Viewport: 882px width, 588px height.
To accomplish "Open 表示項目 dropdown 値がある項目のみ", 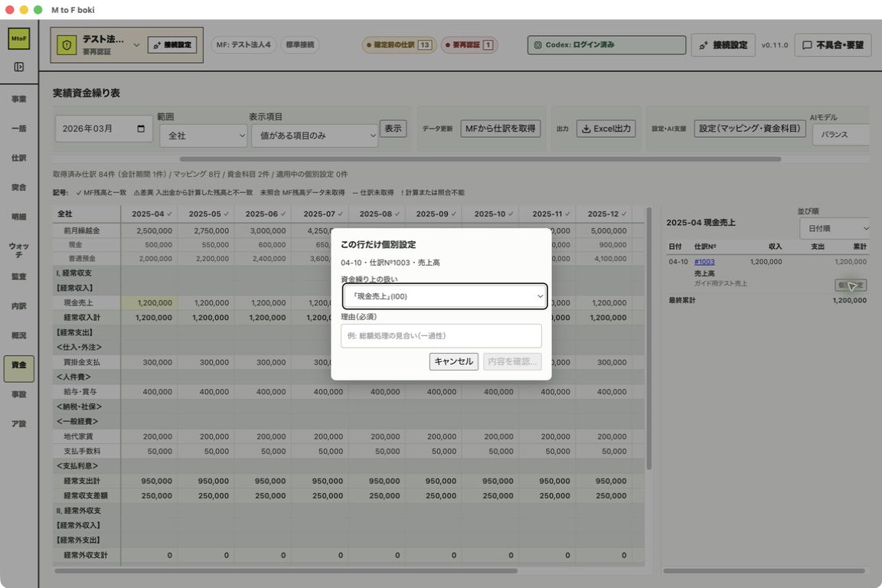I will coord(315,136).
